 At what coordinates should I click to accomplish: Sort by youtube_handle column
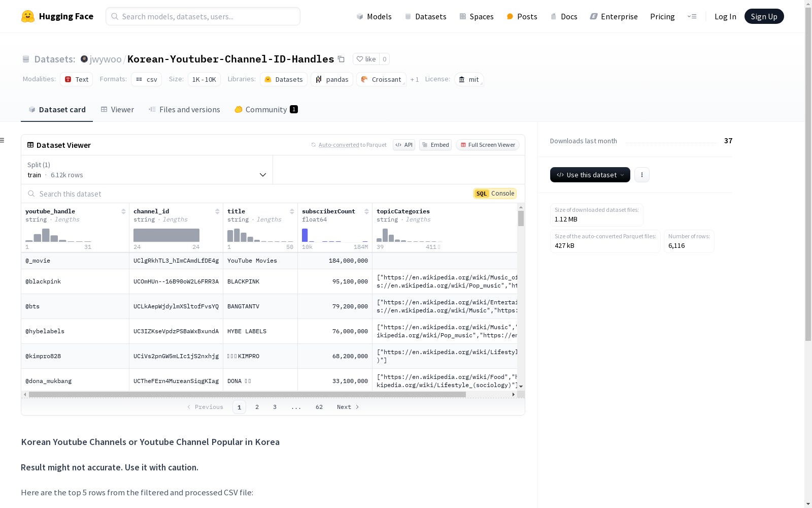coord(123,211)
